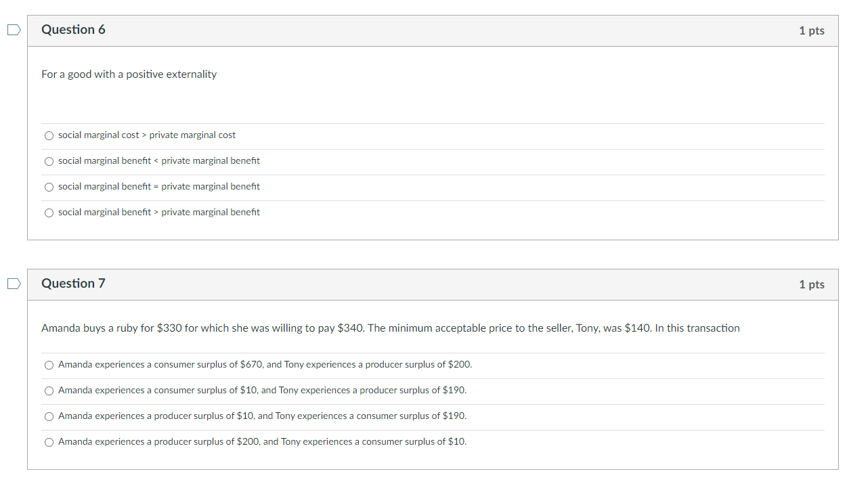
Task: Click the positive externality question text
Action: point(129,74)
